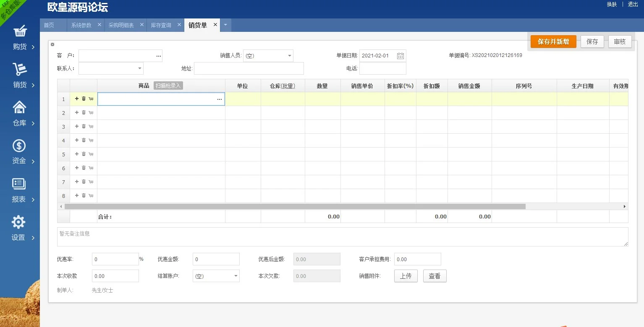Click the 审核 button
Screen dimensions: 644x327
tap(620, 42)
